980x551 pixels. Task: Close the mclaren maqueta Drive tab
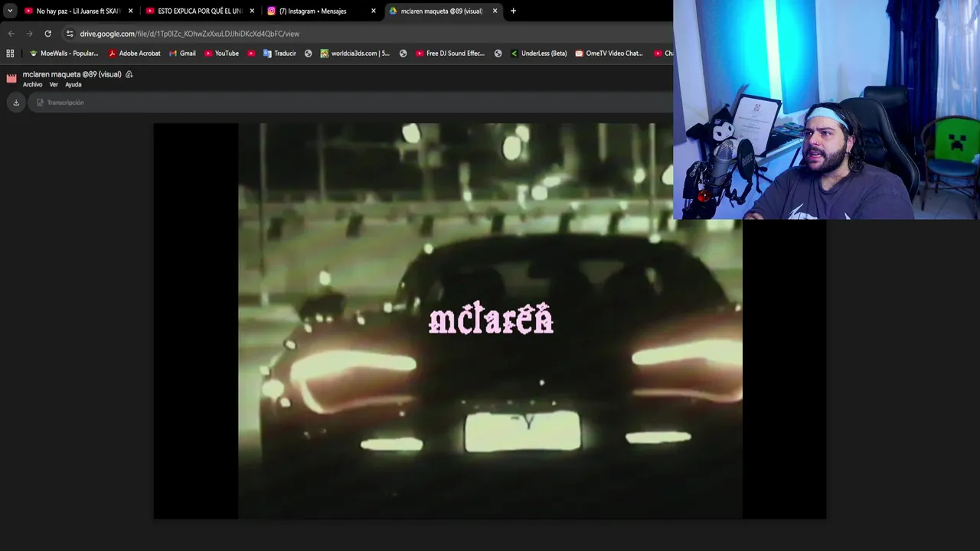tap(495, 11)
